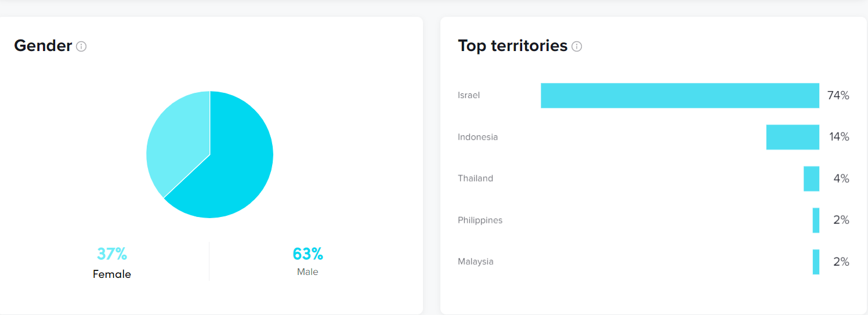The width and height of the screenshot is (868, 315).
Task: Click the 74% value for Israel
Action: 838,96
